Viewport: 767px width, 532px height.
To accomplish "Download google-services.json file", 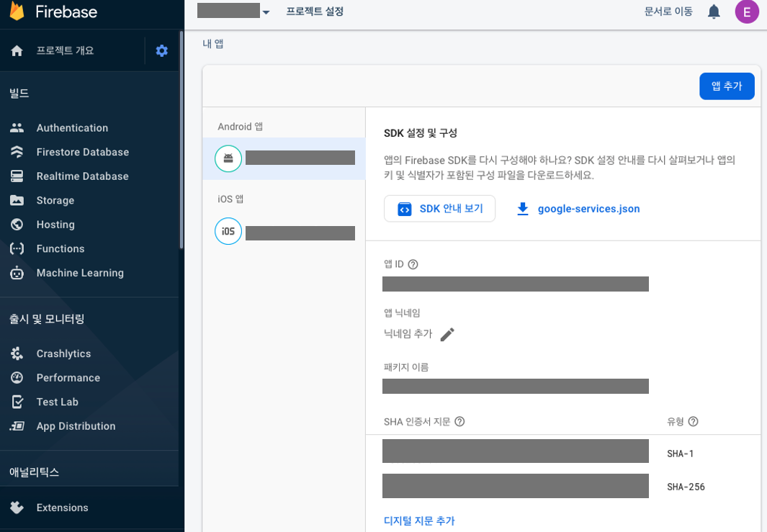I will click(x=588, y=209).
